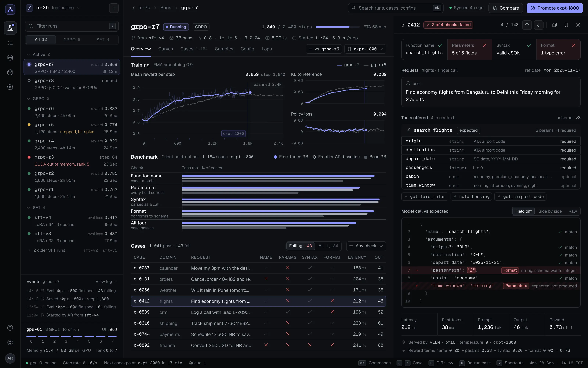Click the AR user avatar
This screenshot has width=588, height=368.
[10, 358]
